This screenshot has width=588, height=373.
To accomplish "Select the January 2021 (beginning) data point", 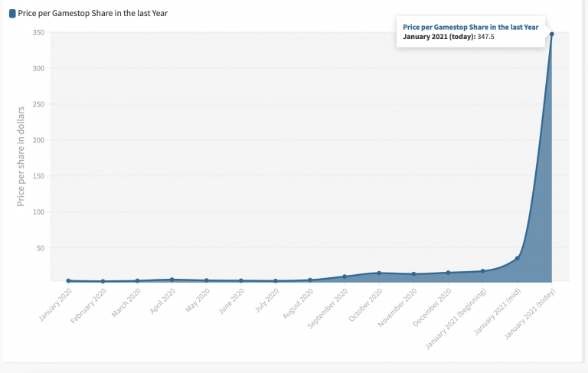I will (482, 271).
